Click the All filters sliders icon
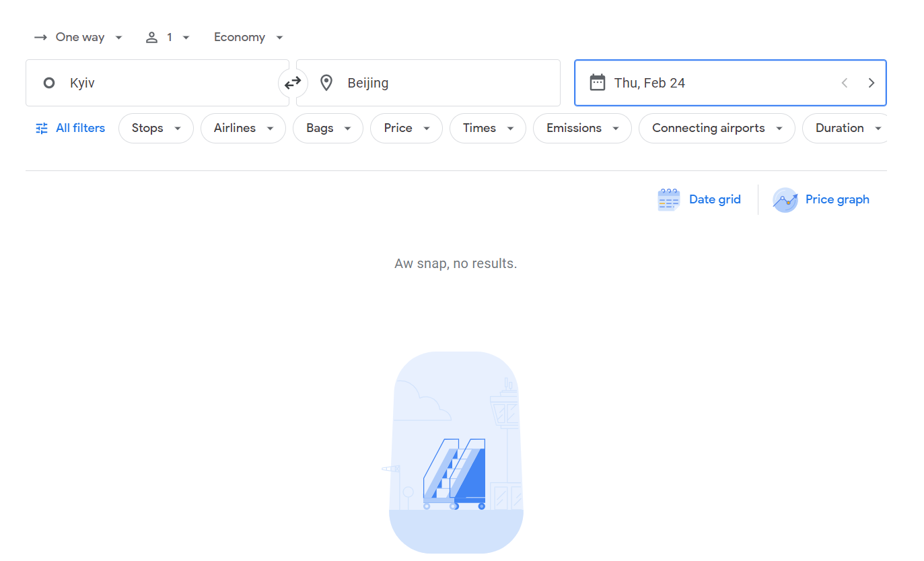924x561 pixels. (x=42, y=128)
